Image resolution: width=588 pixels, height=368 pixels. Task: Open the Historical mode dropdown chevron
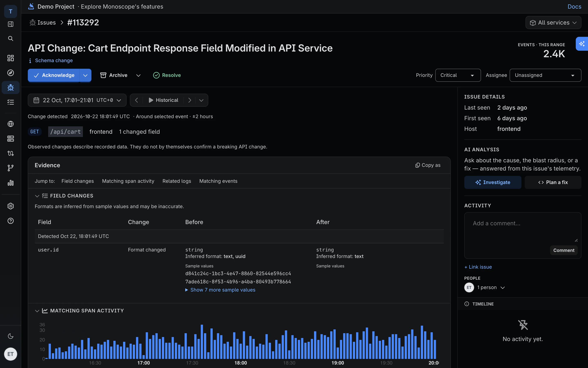tap(201, 100)
